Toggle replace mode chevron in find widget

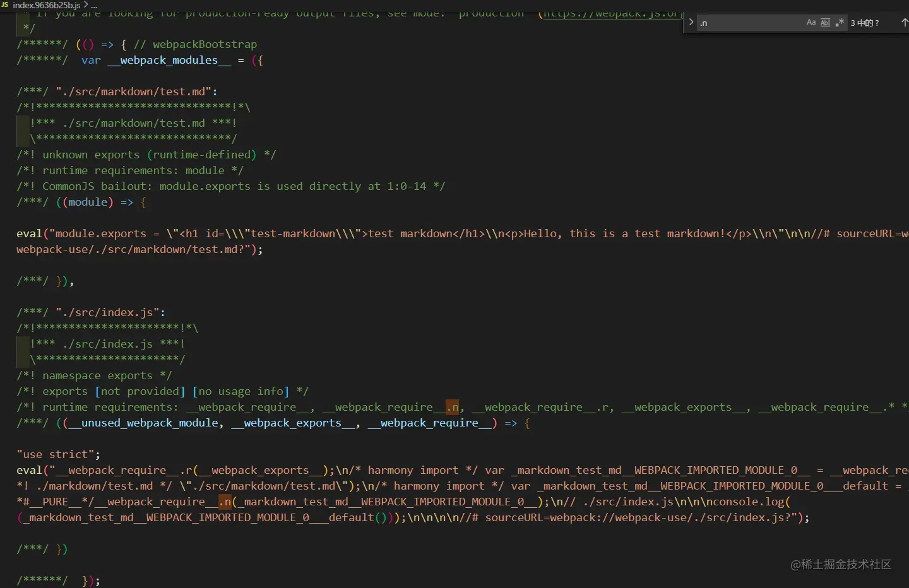[691, 22]
